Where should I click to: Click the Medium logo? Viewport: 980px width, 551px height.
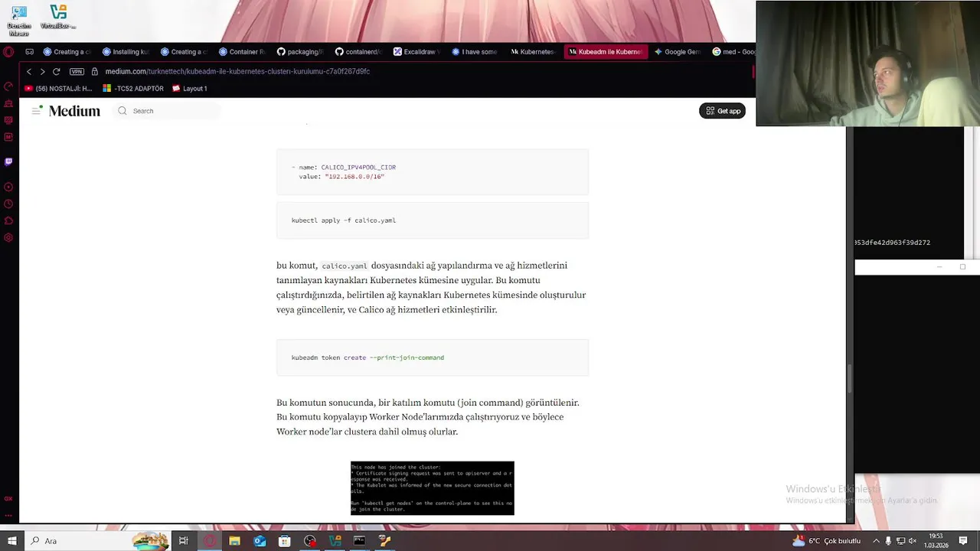click(74, 111)
